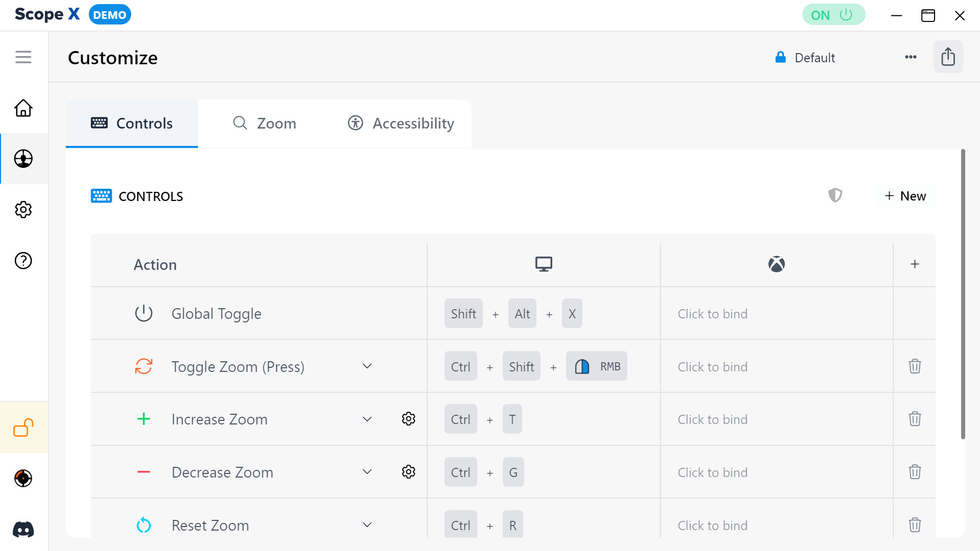Open the Reset Zoom action dropdown
This screenshot has width=980, height=551.
coord(367,525)
